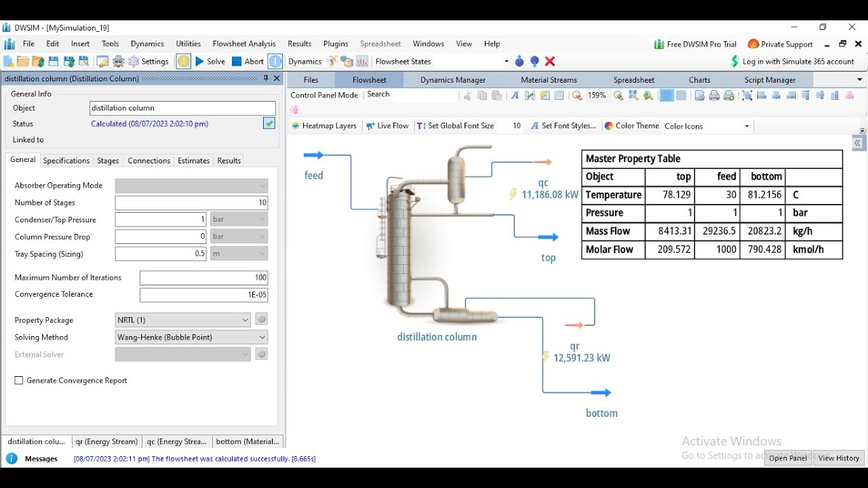Open Column Pressure Drop unit dropdown
The width and height of the screenshot is (868, 488).
pyautogui.click(x=239, y=237)
